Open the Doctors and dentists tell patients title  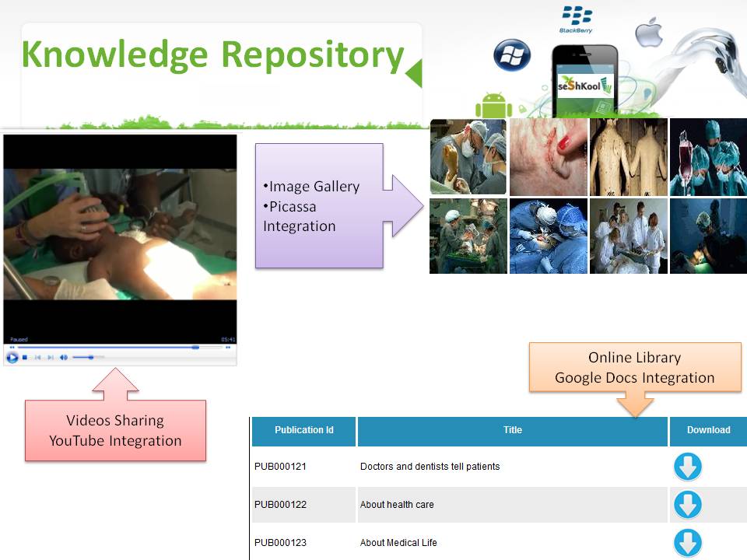tap(430, 467)
